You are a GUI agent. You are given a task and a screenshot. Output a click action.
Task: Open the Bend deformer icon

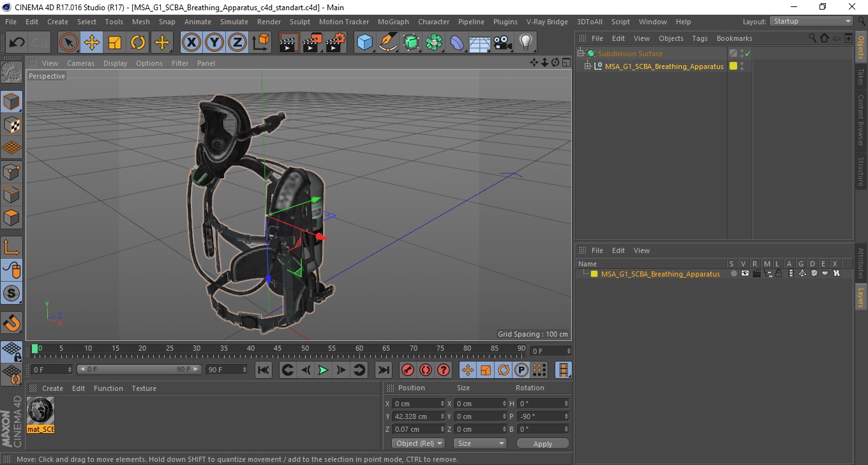click(x=457, y=43)
